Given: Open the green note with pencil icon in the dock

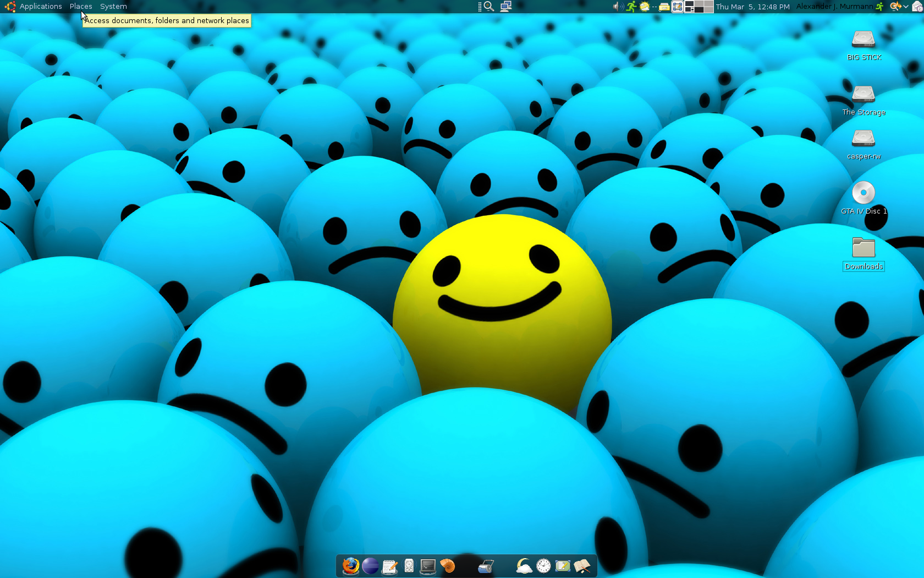Looking at the screenshot, I should 563,566.
